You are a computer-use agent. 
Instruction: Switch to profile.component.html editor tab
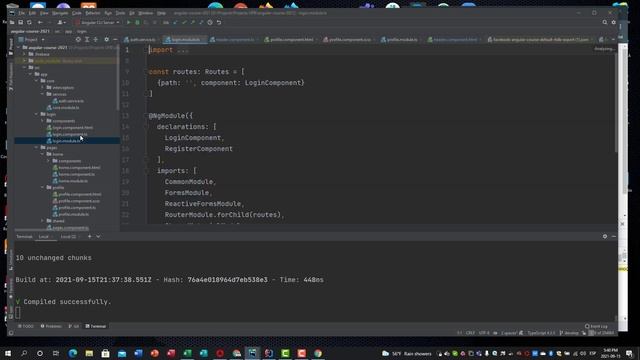(x=289, y=40)
